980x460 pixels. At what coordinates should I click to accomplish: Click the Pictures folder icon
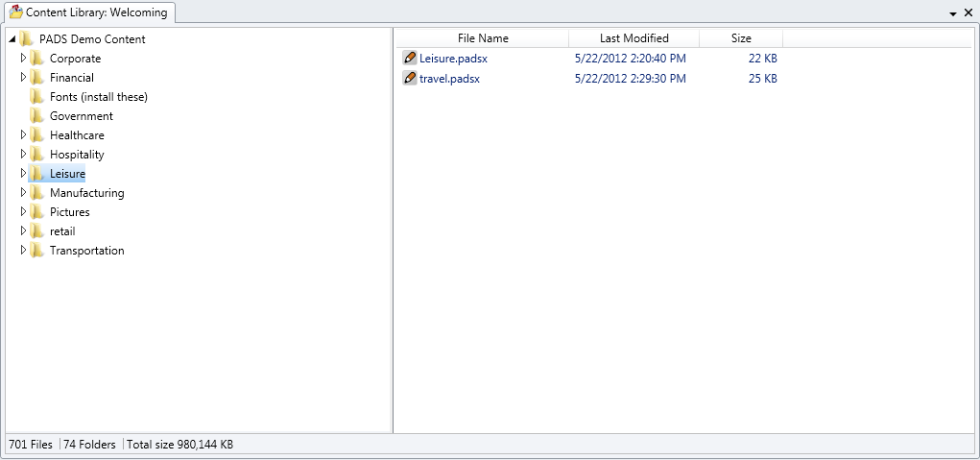click(x=36, y=212)
